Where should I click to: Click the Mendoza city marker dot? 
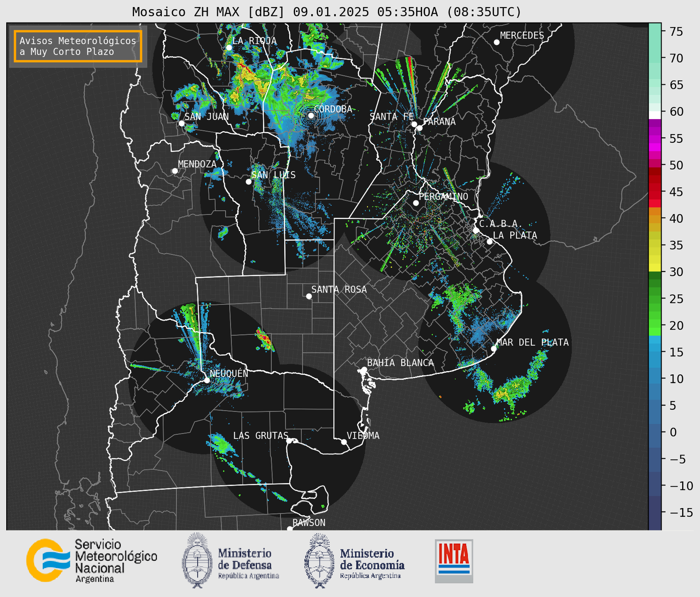coord(175,171)
